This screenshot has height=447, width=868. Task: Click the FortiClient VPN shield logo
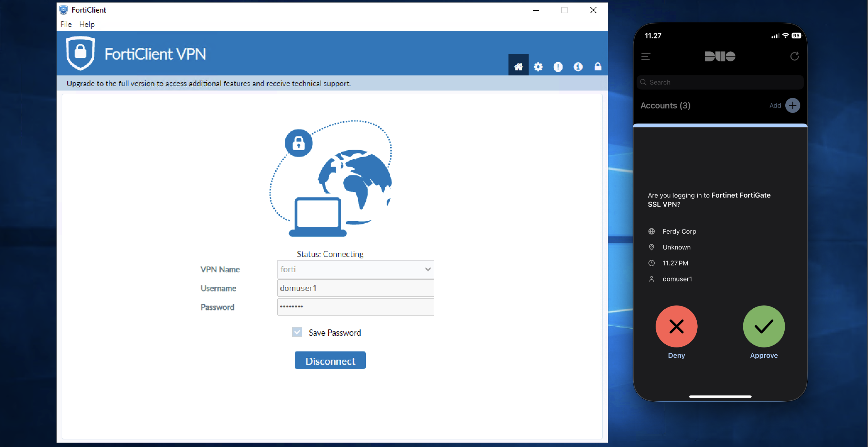(80, 53)
